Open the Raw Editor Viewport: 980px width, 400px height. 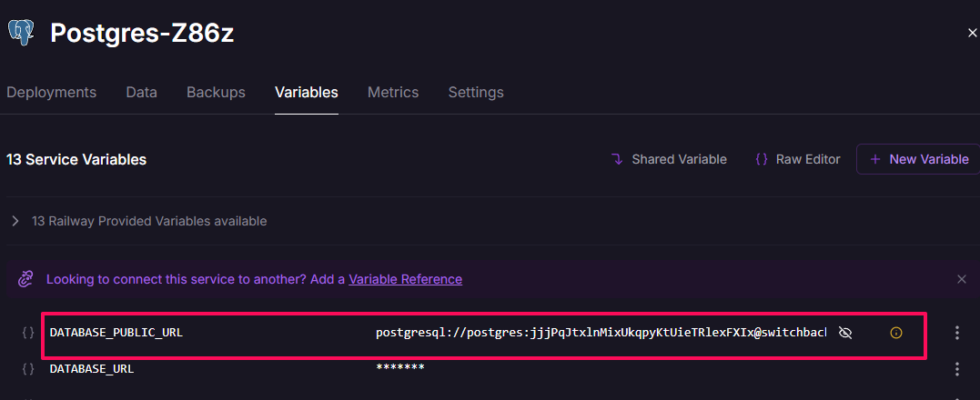(798, 159)
